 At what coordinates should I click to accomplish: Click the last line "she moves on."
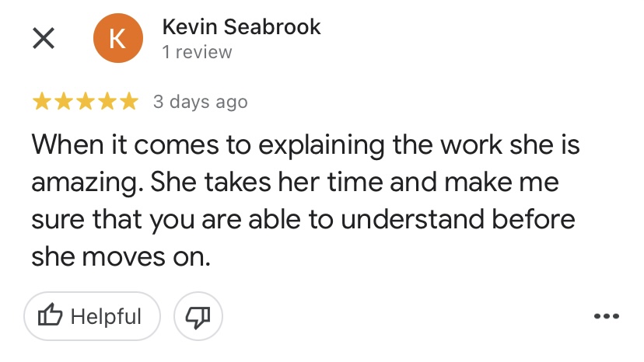pyautogui.click(x=121, y=256)
